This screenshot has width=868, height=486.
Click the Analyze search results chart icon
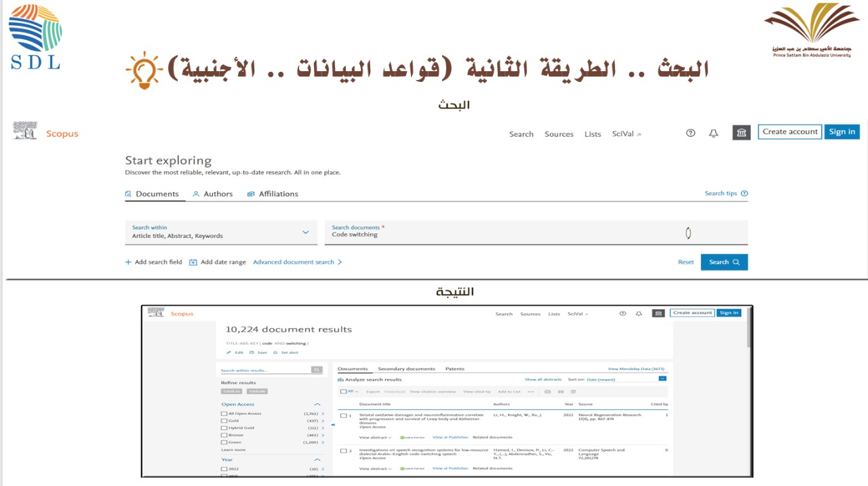pyautogui.click(x=340, y=380)
